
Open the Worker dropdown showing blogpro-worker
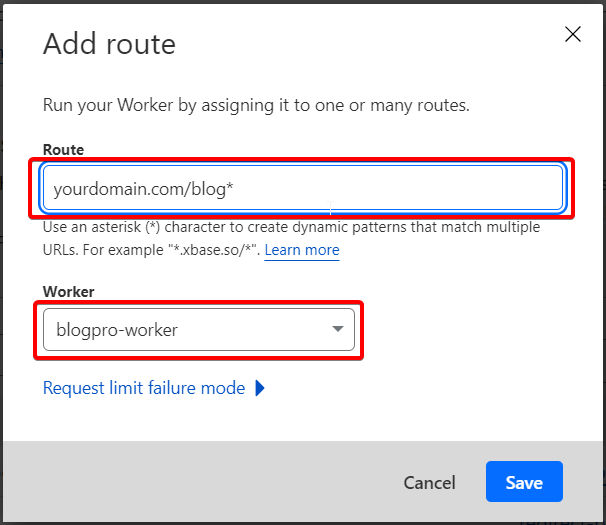pyautogui.click(x=199, y=329)
